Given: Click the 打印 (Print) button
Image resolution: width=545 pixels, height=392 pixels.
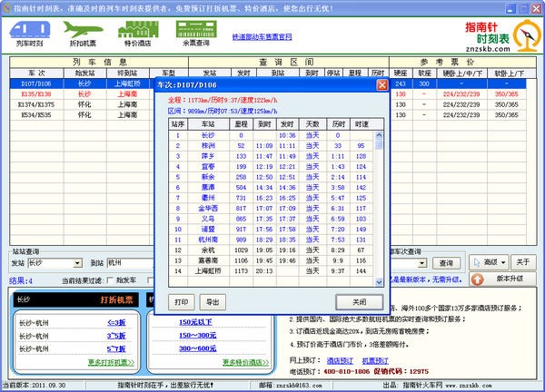Looking at the screenshot, I should pyautogui.click(x=182, y=302).
